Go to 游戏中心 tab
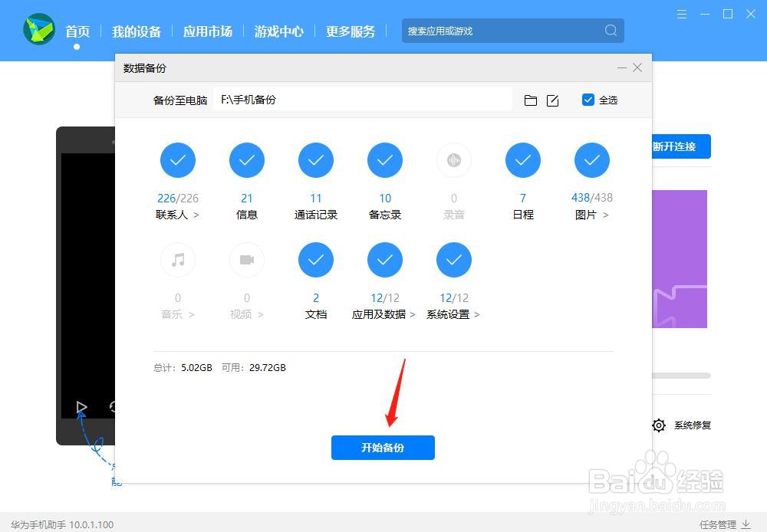 [279, 31]
